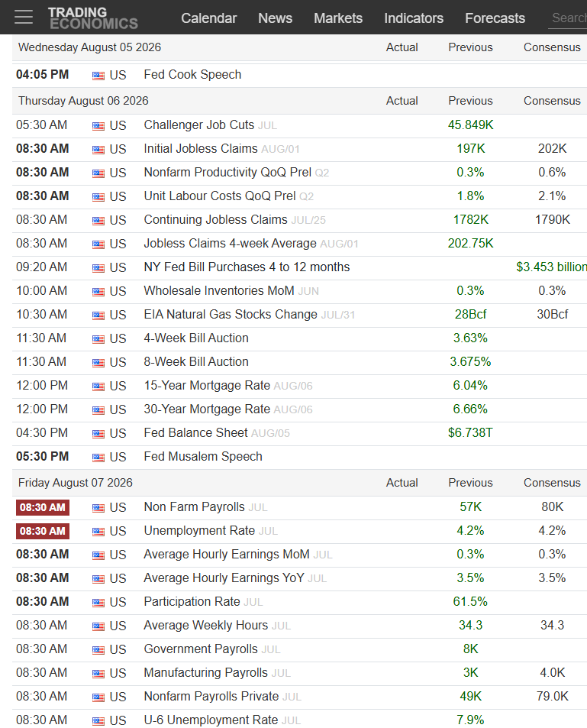This screenshot has height=728, width=587.
Task: Click US flag on Initial Jobless Claims row
Action: (x=98, y=150)
